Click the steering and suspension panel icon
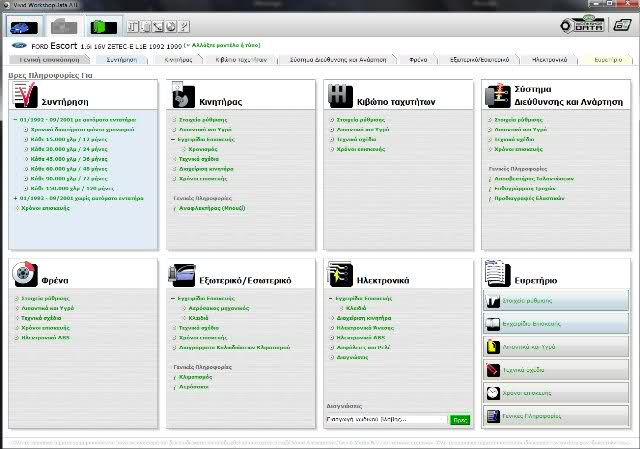Screen dimensions: 640x449 tap(496, 96)
